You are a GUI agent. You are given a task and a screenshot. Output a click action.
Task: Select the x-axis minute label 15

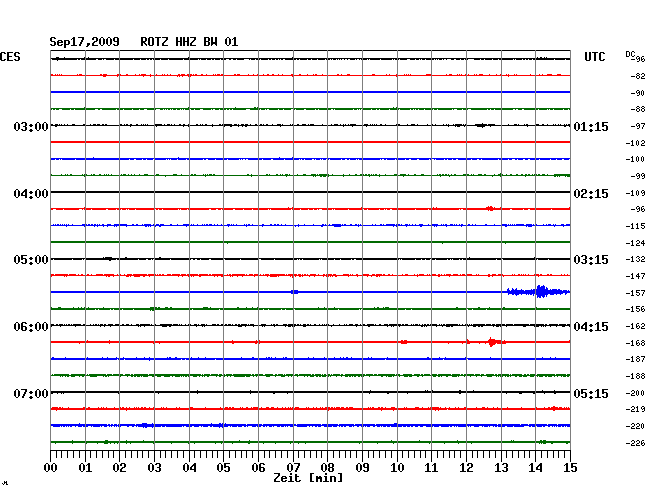570,468
